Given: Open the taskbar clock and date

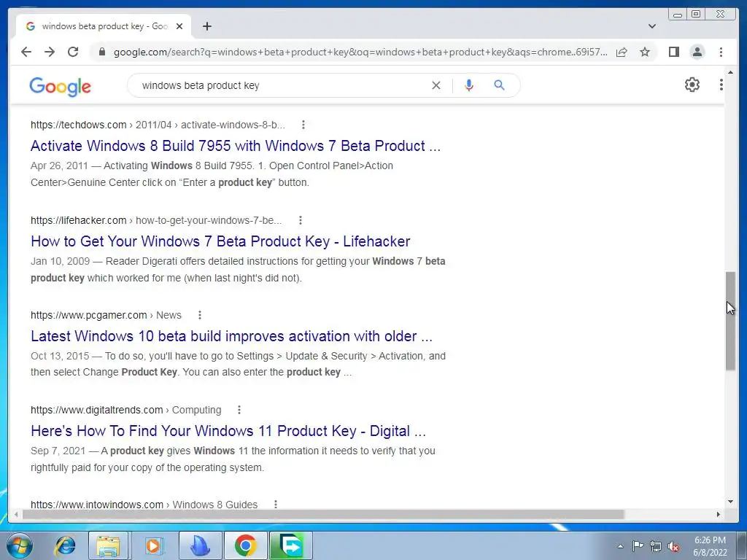Looking at the screenshot, I should (x=710, y=546).
